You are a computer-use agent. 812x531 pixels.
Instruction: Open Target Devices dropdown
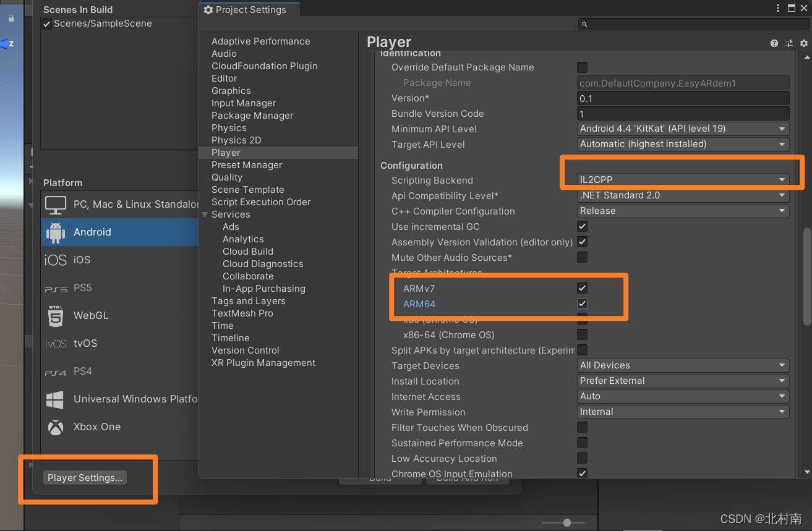pos(683,365)
